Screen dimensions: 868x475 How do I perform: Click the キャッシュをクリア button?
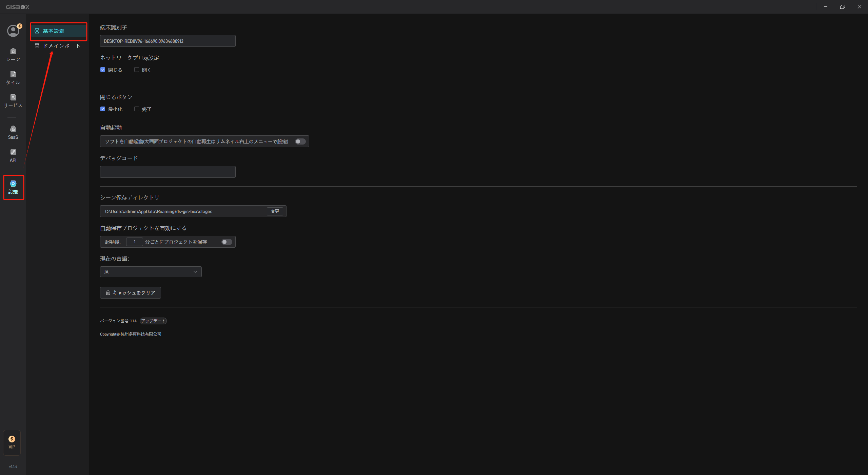coord(130,292)
